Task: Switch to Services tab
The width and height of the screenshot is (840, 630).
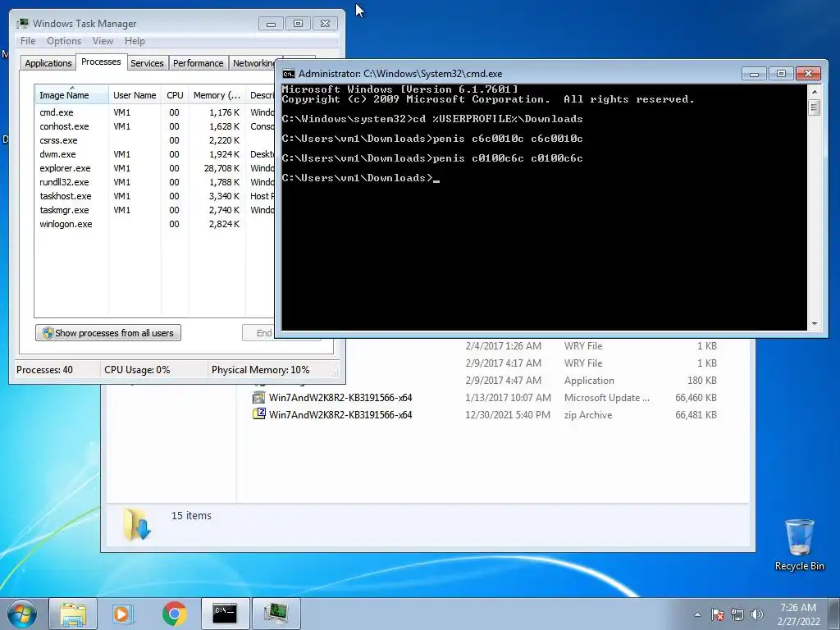Action: click(148, 63)
